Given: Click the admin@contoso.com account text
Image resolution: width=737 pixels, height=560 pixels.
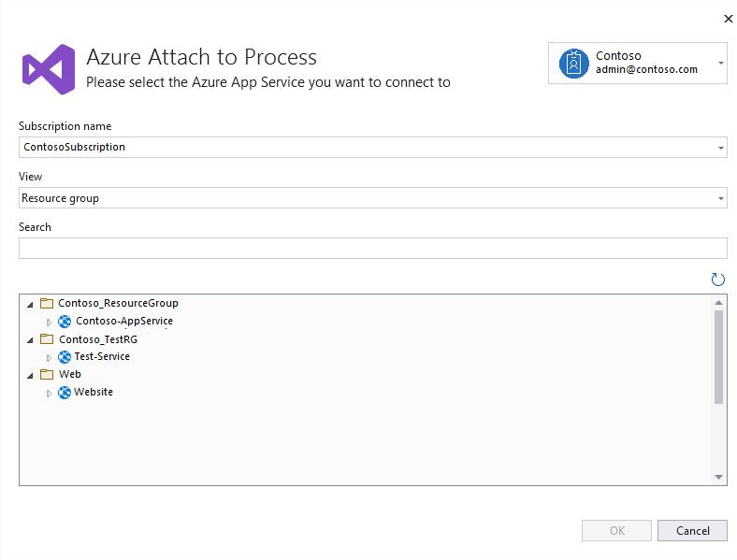Looking at the screenshot, I should click(x=646, y=69).
